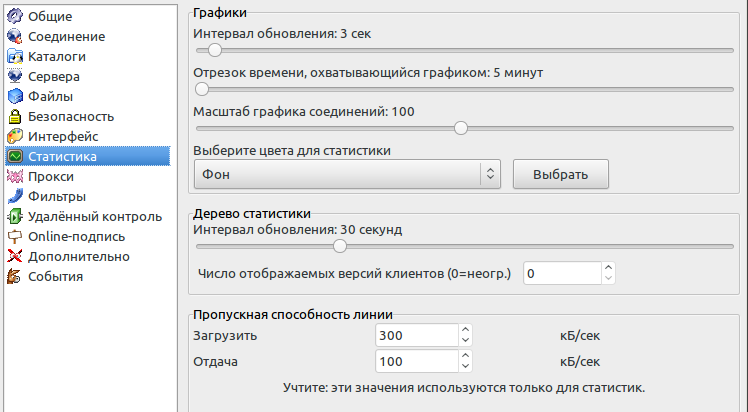Click the Учтите note text
The width and height of the screenshot is (748, 412).
tap(464, 387)
